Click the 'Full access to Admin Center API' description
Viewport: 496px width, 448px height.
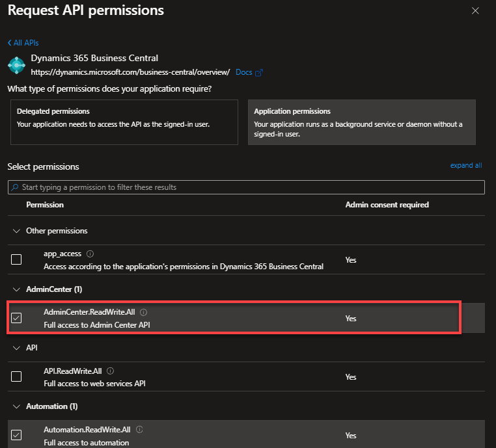click(97, 325)
